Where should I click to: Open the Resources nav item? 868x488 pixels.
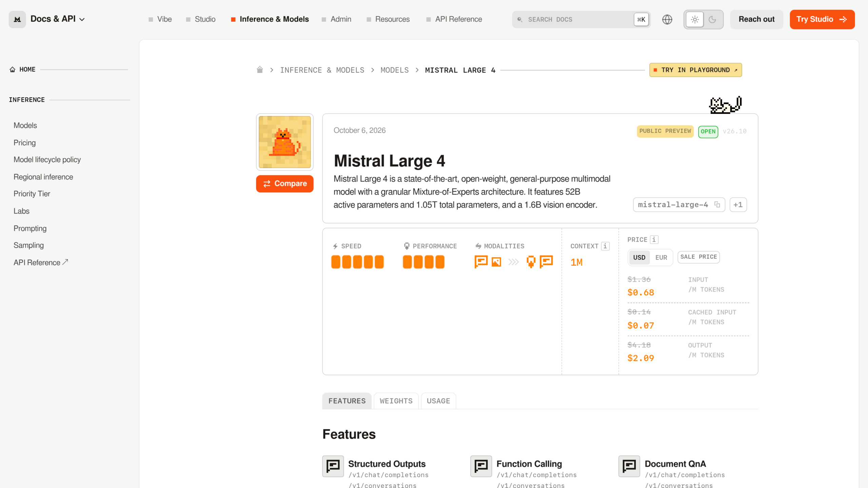coord(388,19)
